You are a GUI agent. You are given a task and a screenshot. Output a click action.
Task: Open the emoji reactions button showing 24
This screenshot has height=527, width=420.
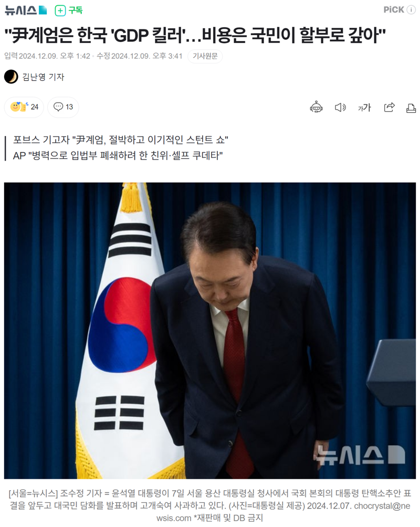click(x=24, y=107)
